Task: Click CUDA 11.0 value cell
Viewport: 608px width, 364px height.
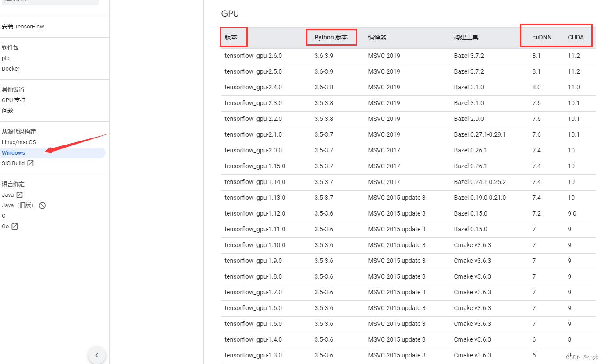Action: click(x=574, y=87)
